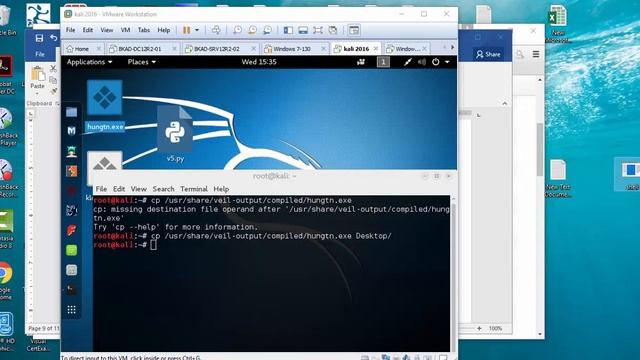Click the 100% zoom level in Word
This screenshot has height=360, width=640.
(495, 328)
